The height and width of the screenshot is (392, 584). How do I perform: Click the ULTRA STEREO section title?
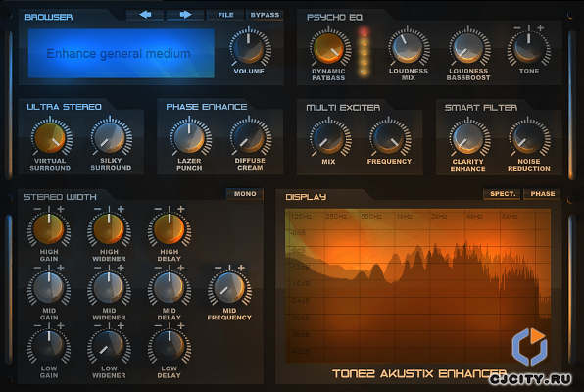click(x=64, y=107)
